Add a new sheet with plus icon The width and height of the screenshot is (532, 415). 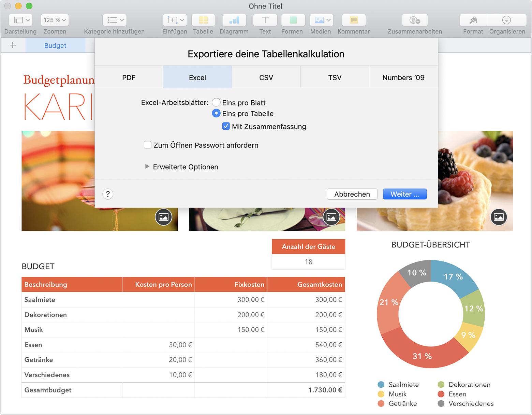tap(13, 45)
